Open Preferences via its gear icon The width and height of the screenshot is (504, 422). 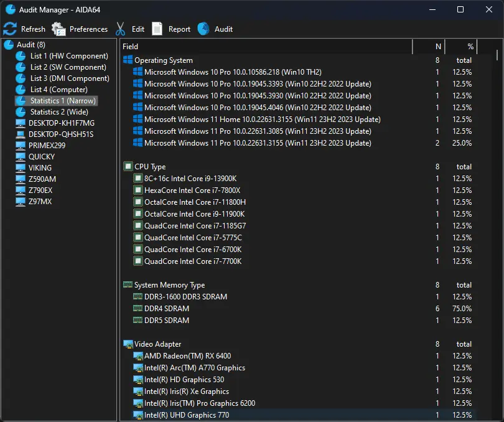coord(58,29)
